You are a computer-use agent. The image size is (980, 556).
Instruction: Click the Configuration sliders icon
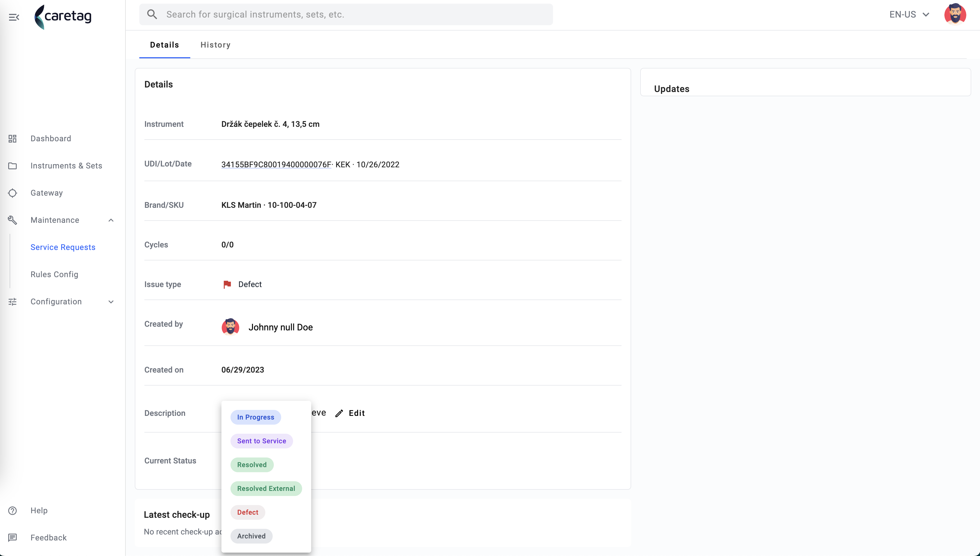click(13, 302)
